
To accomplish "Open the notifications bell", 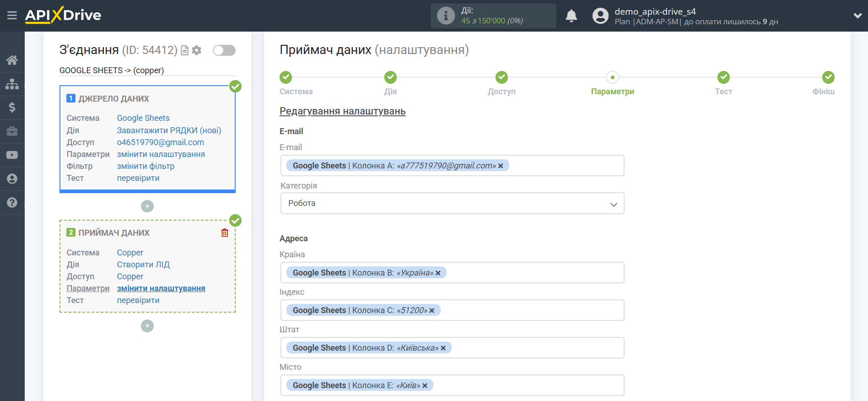I will 571,16.
